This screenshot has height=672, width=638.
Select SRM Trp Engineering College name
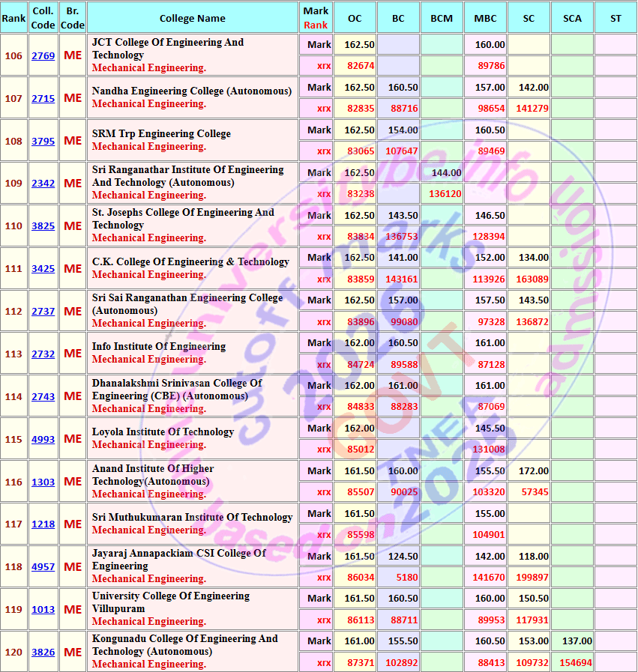click(x=161, y=133)
